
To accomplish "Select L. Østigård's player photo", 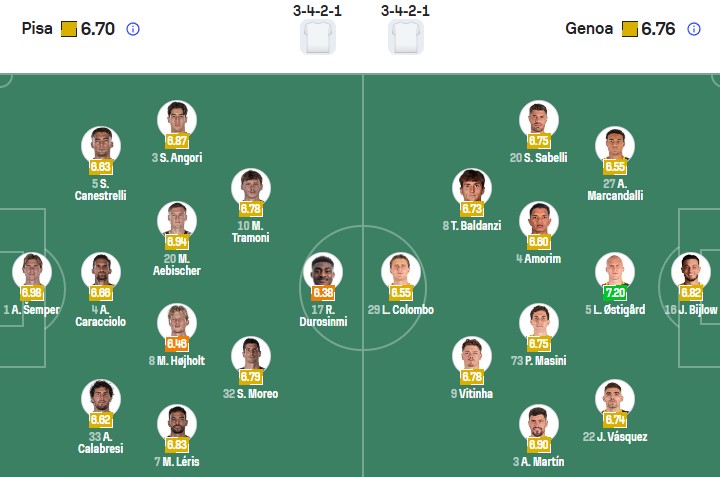I will click(615, 271).
